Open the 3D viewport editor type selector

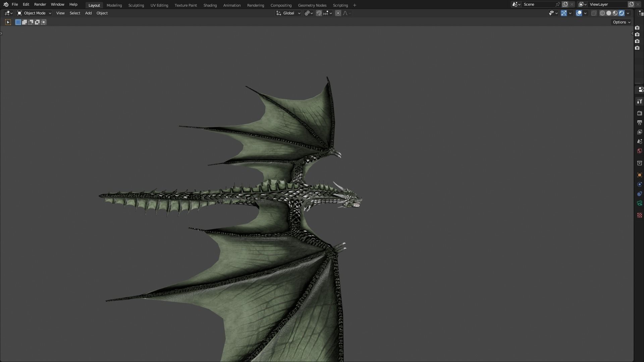(x=9, y=13)
